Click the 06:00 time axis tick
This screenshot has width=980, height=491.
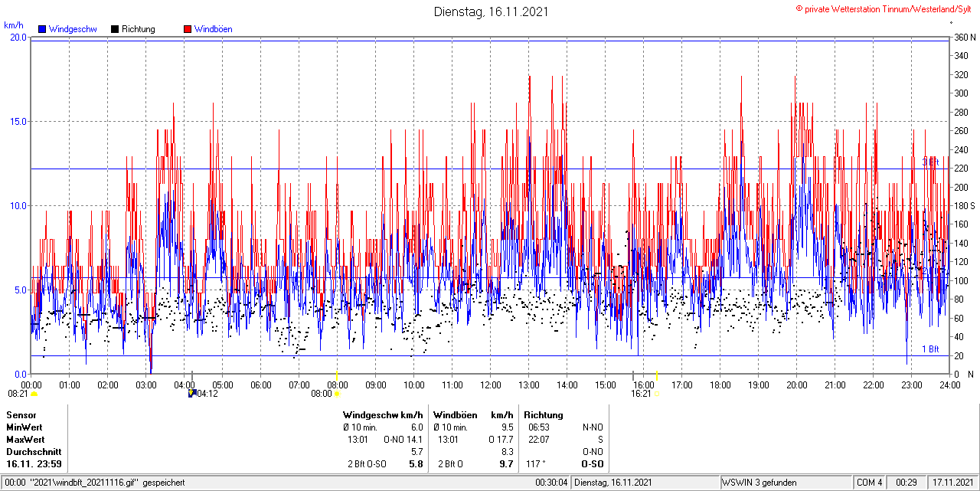tap(261, 385)
